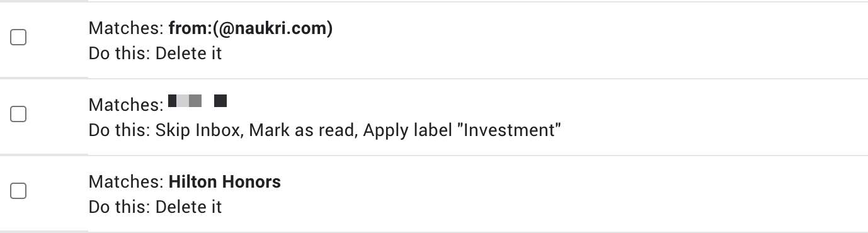
Task: Click the "Matches:" label in the Investment filter row
Action: click(x=126, y=104)
